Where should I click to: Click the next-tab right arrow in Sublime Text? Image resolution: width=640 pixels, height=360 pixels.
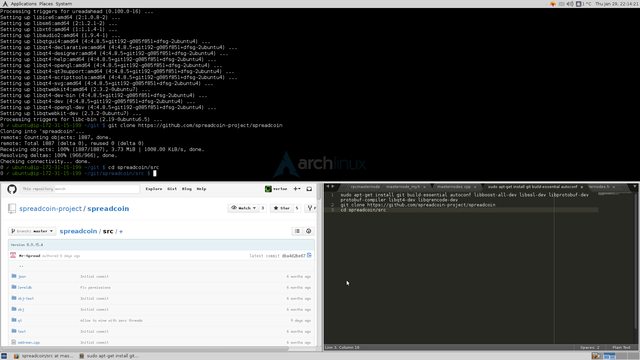(x=333, y=187)
